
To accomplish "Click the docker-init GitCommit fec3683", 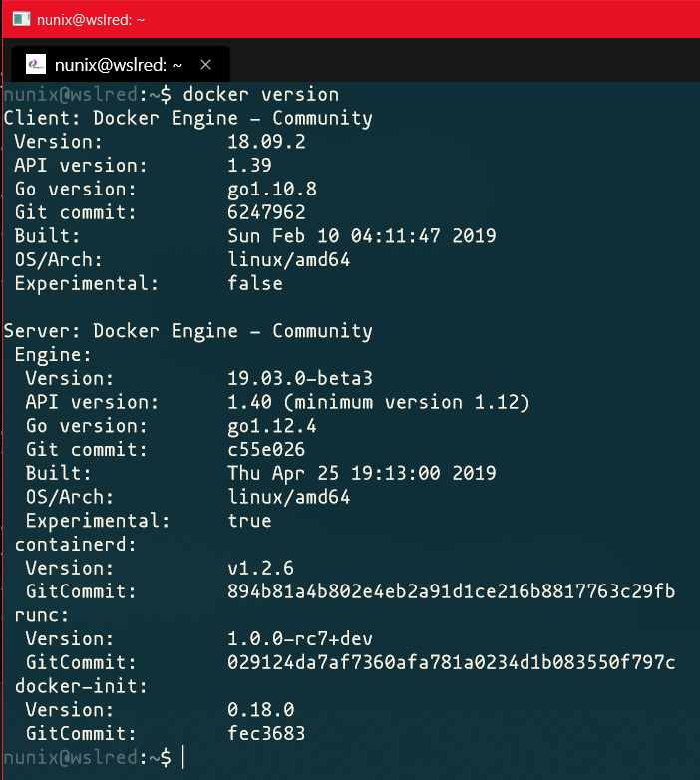I will click(266, 734).
